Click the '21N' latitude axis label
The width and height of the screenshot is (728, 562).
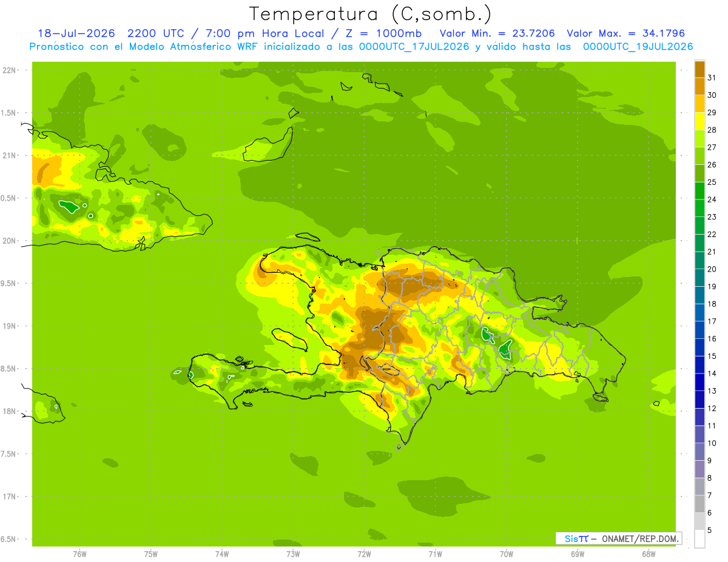tap(9, 155)
